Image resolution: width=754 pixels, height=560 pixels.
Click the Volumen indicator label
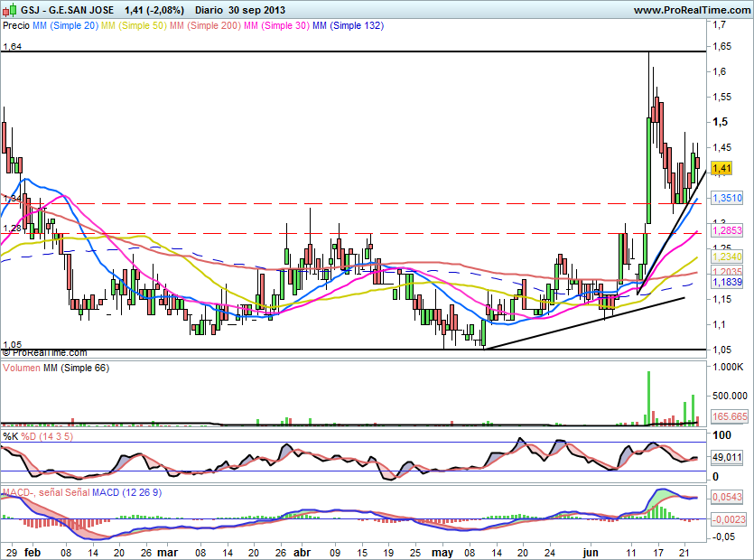[22, 369]
